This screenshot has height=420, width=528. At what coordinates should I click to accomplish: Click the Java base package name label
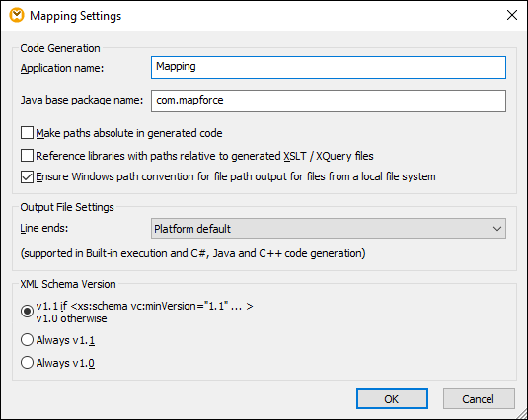tap(82, 100)
